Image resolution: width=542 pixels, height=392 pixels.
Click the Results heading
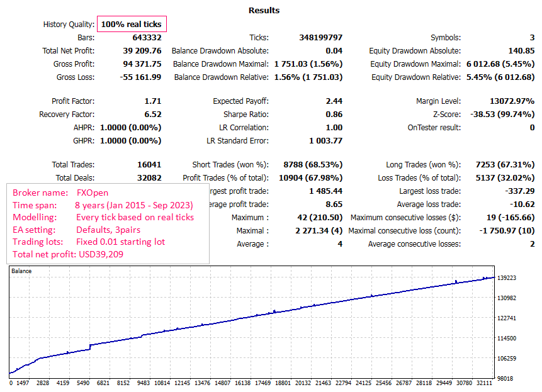(x=264, y=10)
